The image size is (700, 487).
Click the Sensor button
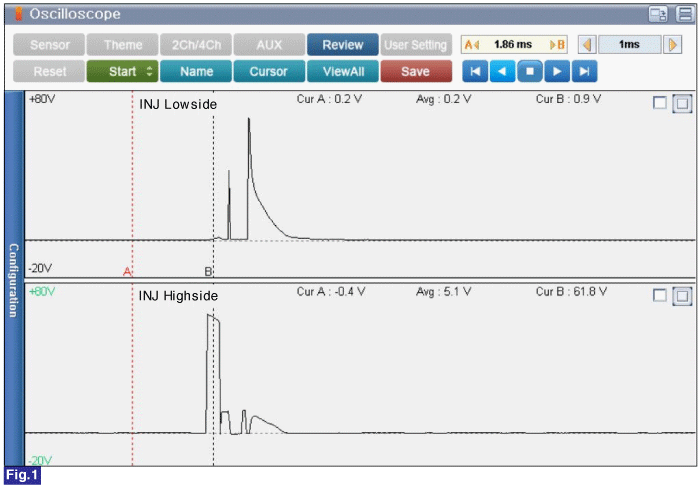(49, 45)
